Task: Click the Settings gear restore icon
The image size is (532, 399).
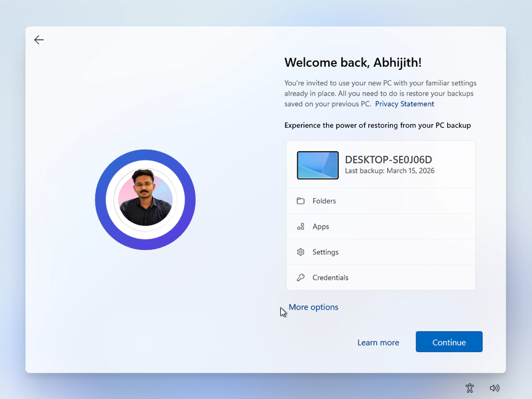Action: pos(300,252)
